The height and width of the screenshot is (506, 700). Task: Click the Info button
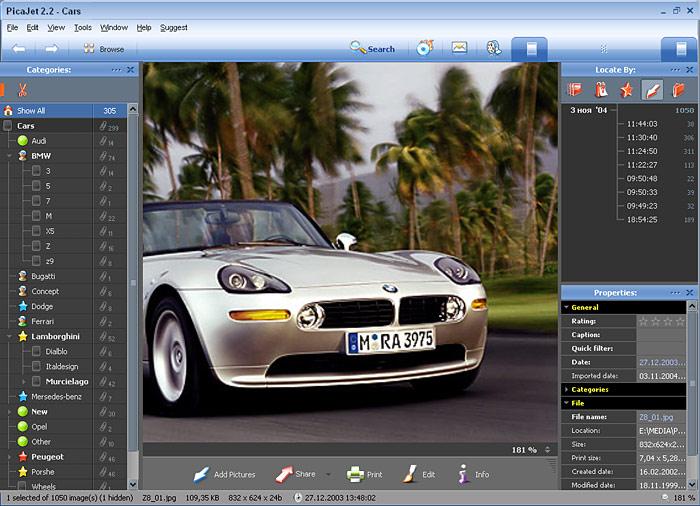point(473,474)
